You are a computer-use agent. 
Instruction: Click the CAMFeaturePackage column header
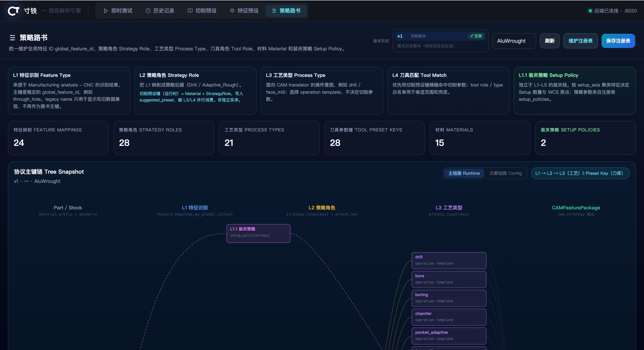pyautogui.click(x=576, y=208)
